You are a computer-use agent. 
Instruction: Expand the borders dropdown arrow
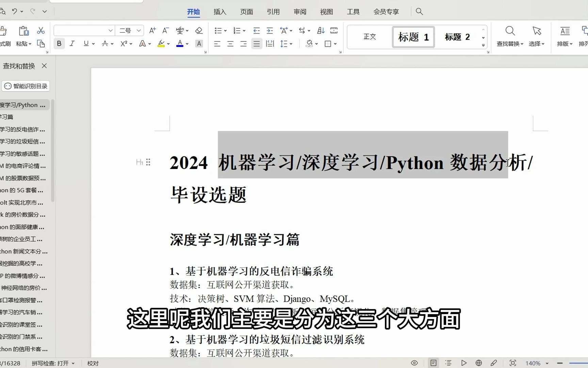pyautogui.click(x=335, y=44)
